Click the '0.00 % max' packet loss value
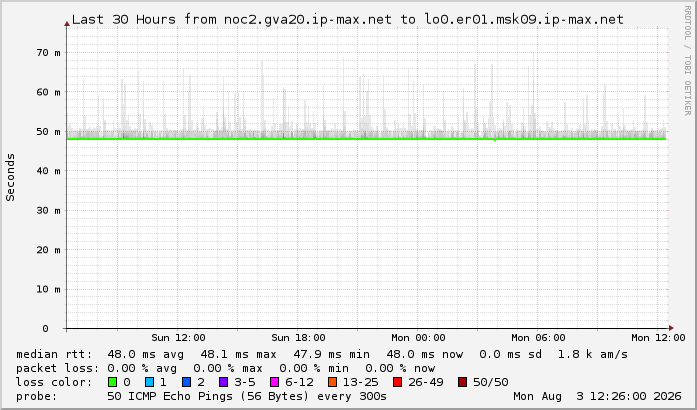This screenshot has width=697, height=410. tap(228, 368)
